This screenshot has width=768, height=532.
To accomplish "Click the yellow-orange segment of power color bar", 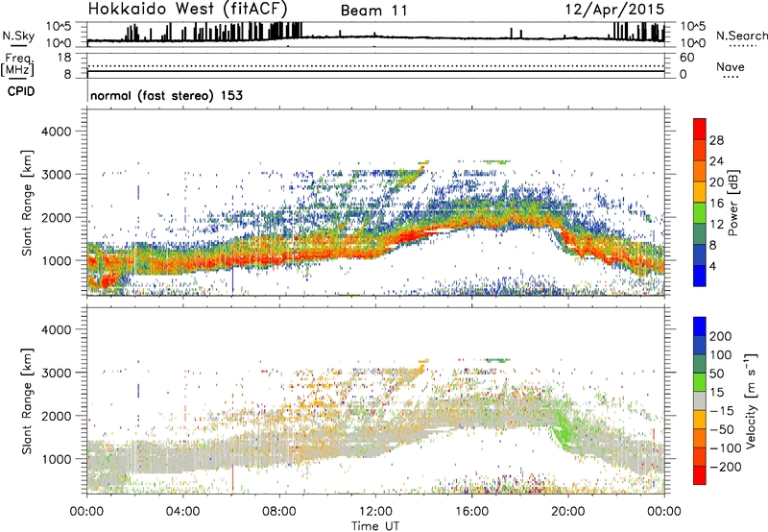I will (700, 191).
